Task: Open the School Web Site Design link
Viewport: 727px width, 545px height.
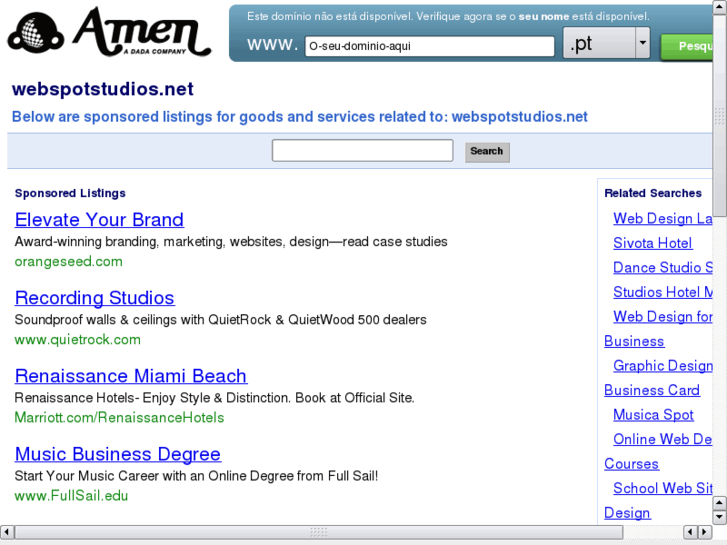Action: [663, 488]
